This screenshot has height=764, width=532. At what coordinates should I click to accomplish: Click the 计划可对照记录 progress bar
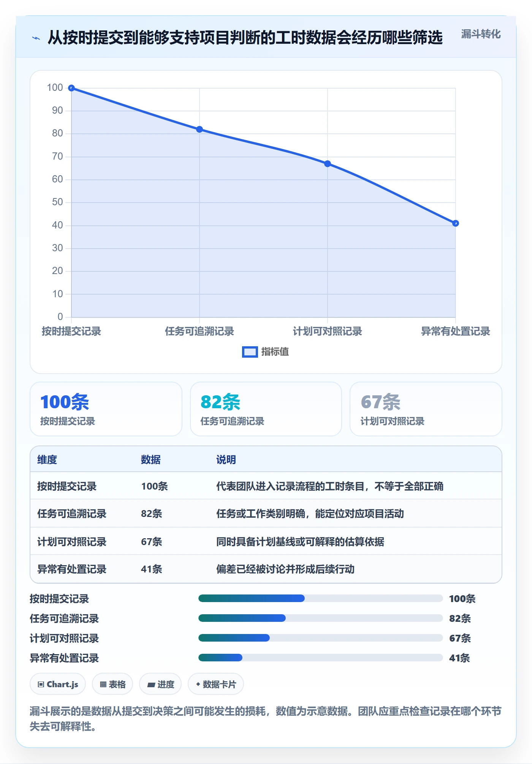320,638
